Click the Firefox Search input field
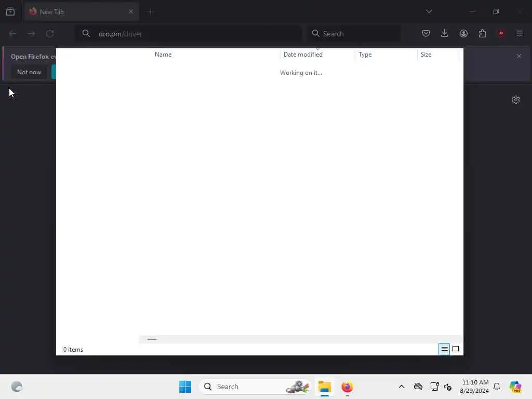Image resolution: width=532 pixels, height=399 pixels. pos(354,34)
